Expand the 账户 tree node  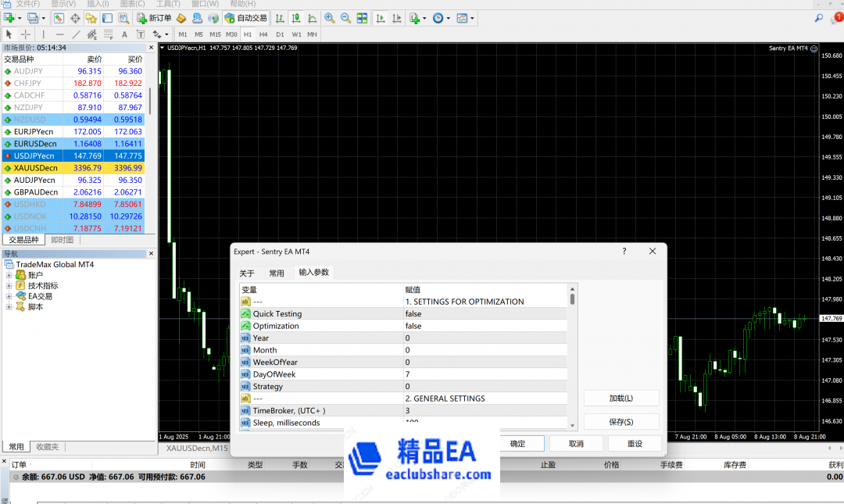pyautogui.click(x=9, y=275)
